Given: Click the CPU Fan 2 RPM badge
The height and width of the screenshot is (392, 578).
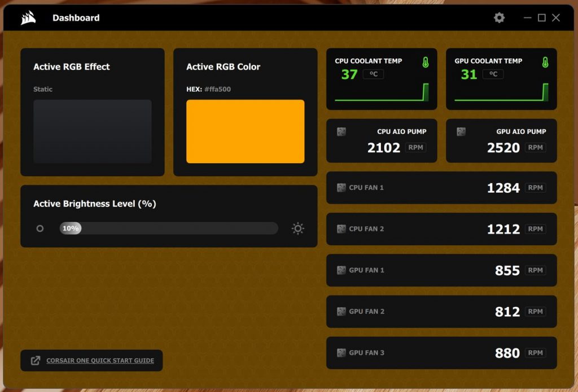Looking at the screenshot, I should [535, 229].
